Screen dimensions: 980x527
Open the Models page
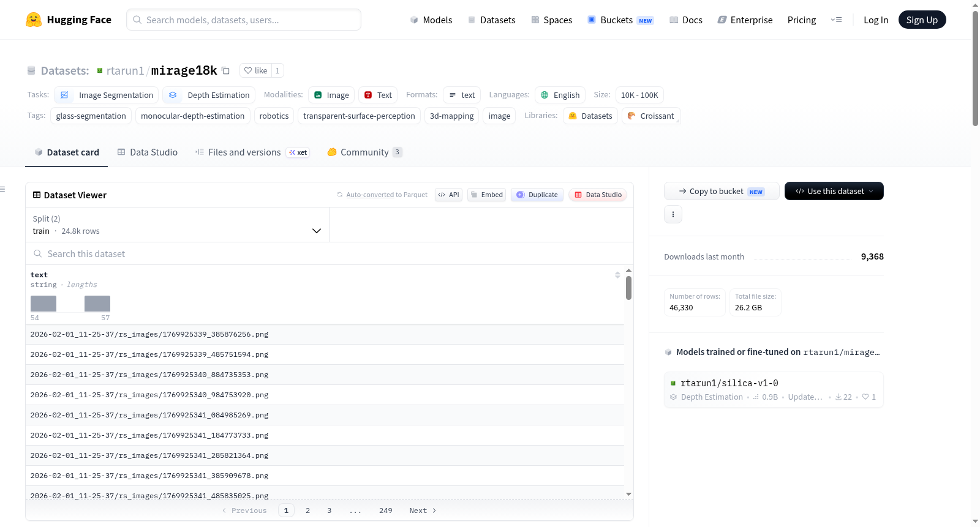(431, 20)
